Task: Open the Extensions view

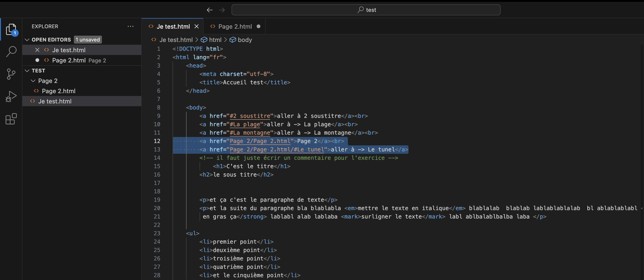Action: coord(11,119)
